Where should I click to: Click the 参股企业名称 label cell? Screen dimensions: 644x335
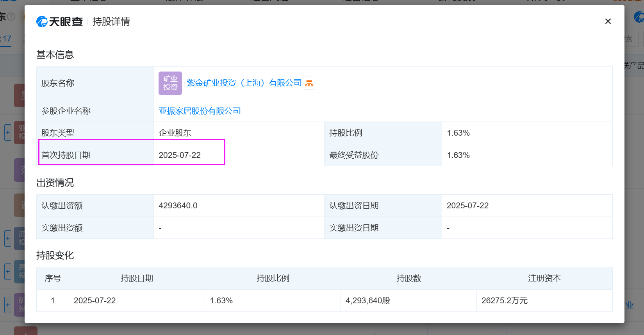tap(95, 111)
